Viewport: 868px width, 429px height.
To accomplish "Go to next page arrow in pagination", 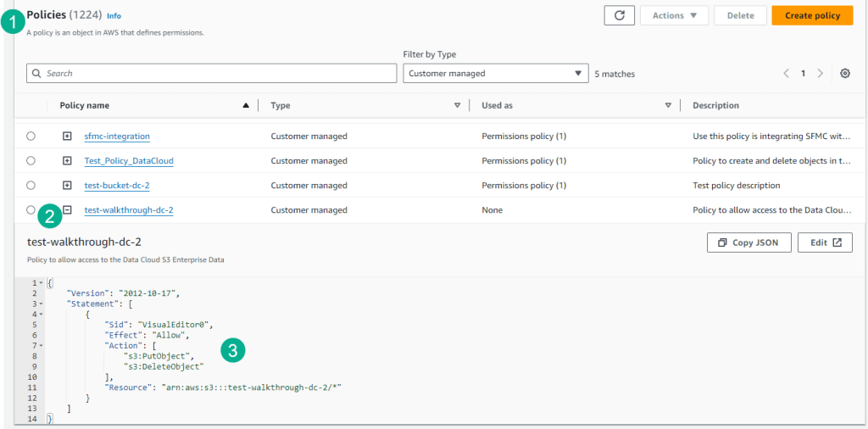I will [820, 74].
